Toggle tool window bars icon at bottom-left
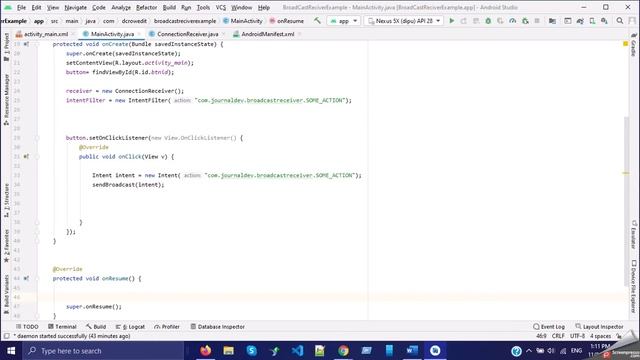The height and width of the screenshot is (360, 640). [x=6, y=336]
